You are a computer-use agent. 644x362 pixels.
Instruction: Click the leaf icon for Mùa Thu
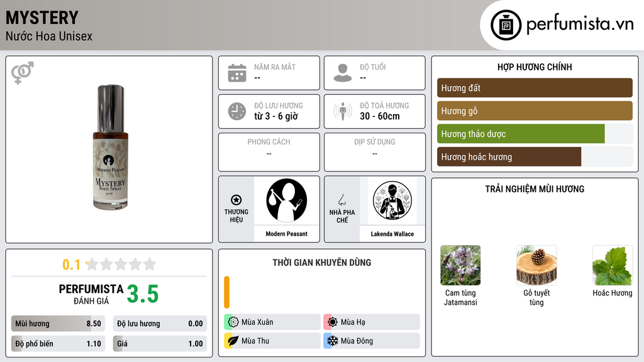click(233, 341)
